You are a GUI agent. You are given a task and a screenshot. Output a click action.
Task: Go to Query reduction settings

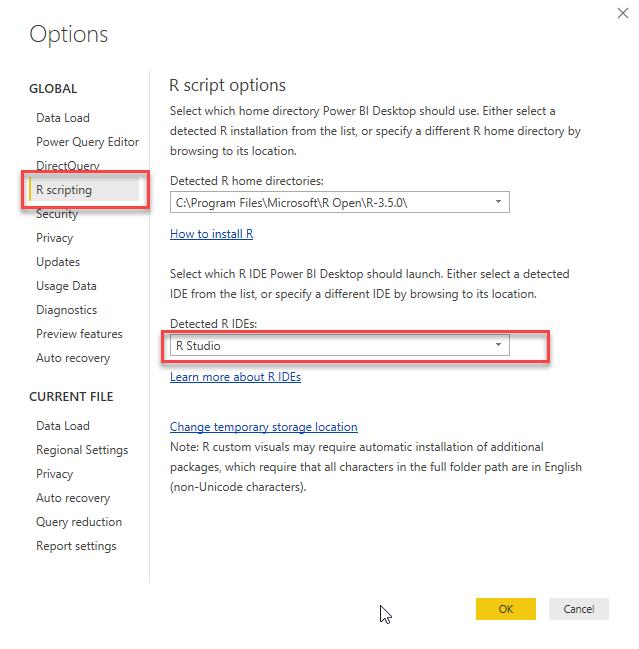coord(79,522)
